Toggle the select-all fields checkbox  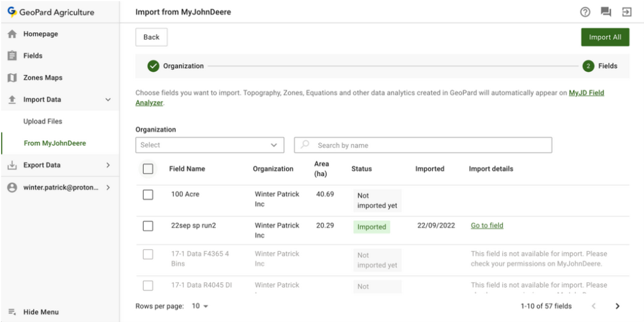tap(148, 169)
